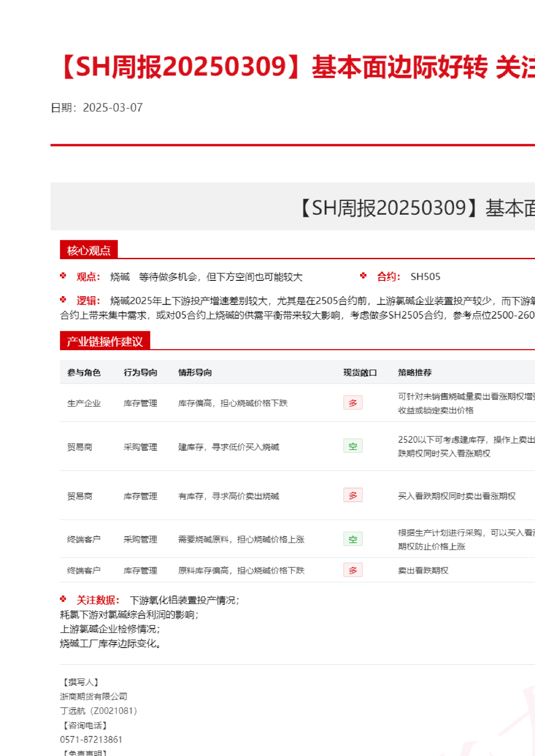Click the 多 badge in 贸易商 库存管理 row
The image size is (535, 756).
tap(353, 495)
